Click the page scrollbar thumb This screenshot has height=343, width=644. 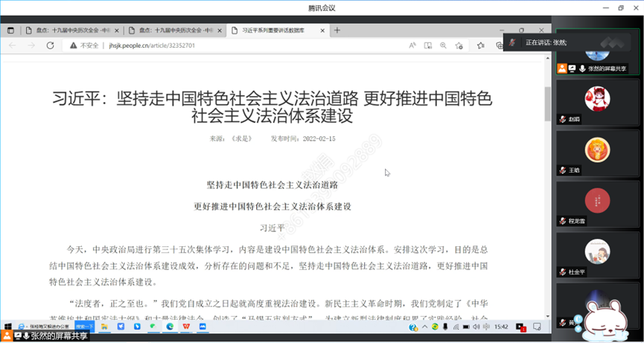[x=547, y=104]
